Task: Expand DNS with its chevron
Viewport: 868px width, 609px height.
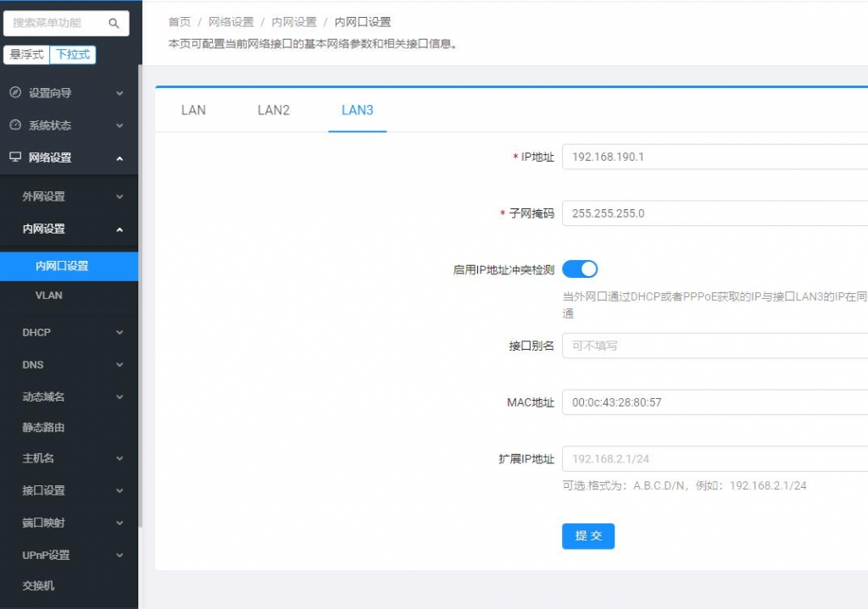Action: 120,364
